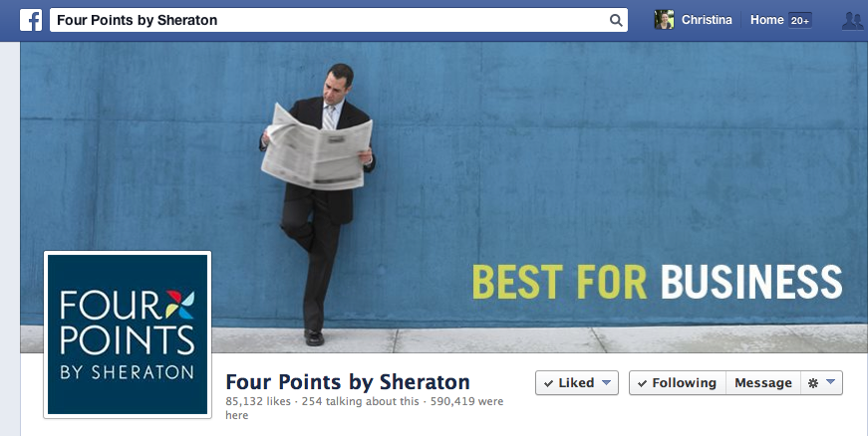Open Christina's profile avatar picture
This screenshot has width=868, height=436.
(664, 20)
